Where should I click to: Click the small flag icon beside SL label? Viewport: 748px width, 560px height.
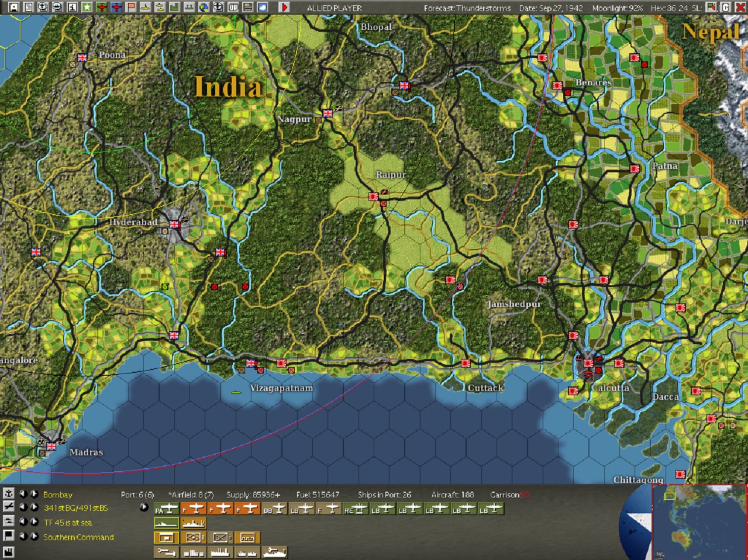[x=711, y=7]
